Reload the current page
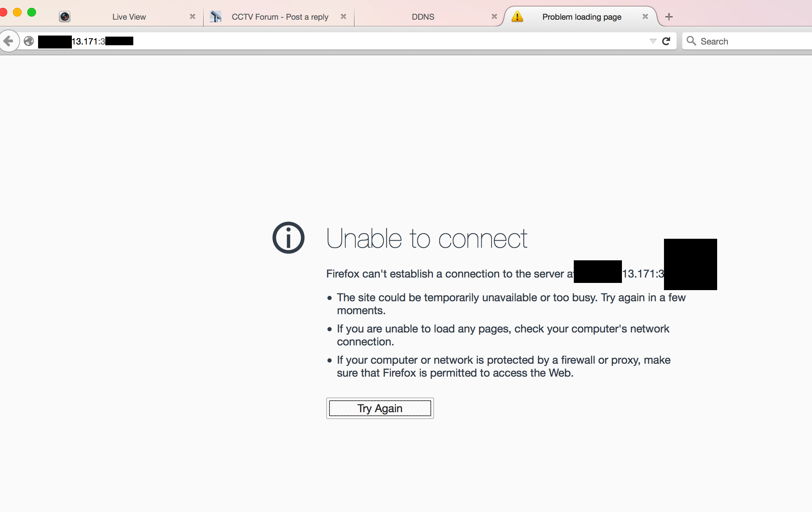Viewport: 812px width, 512px height. click(666, 41)
